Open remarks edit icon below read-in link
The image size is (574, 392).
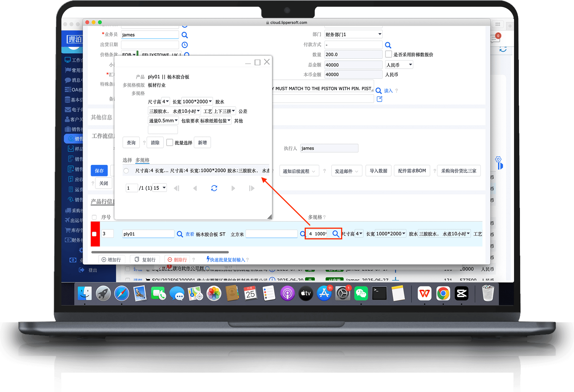pos(379,99)
